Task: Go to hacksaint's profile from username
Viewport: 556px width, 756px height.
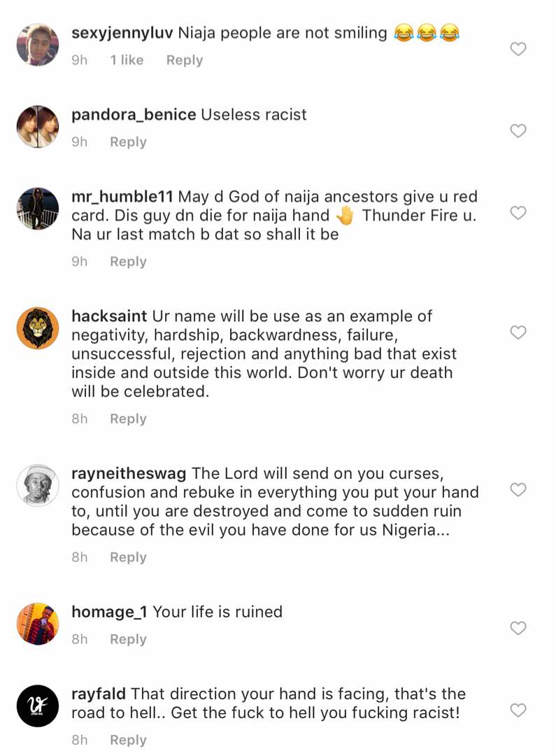Action: pos(109,316)
